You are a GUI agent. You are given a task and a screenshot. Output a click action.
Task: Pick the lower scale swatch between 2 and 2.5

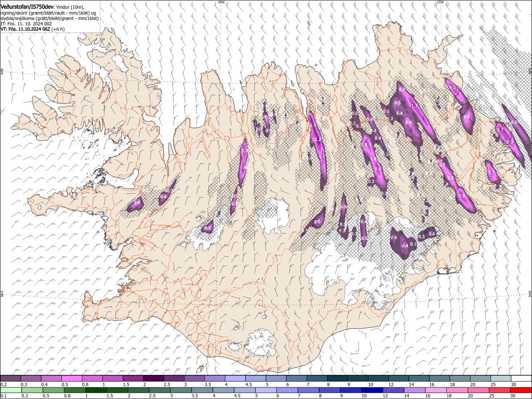click(x=138, y=390)
